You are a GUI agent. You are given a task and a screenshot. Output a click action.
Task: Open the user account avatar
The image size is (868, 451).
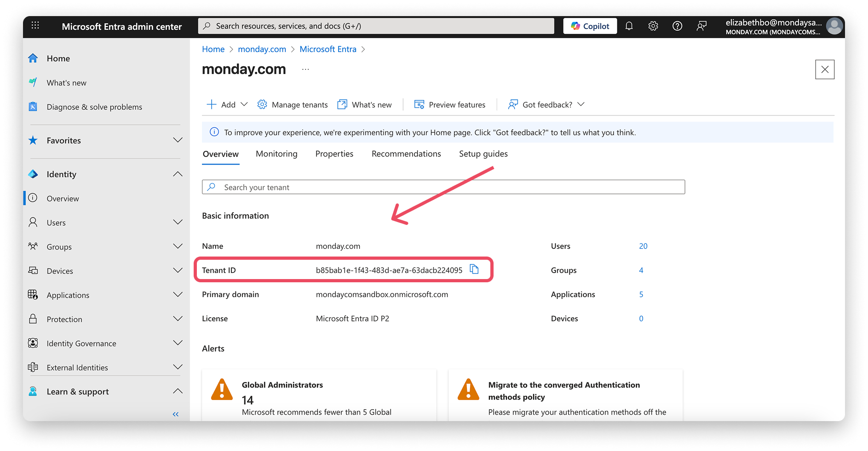click(834, 26)
